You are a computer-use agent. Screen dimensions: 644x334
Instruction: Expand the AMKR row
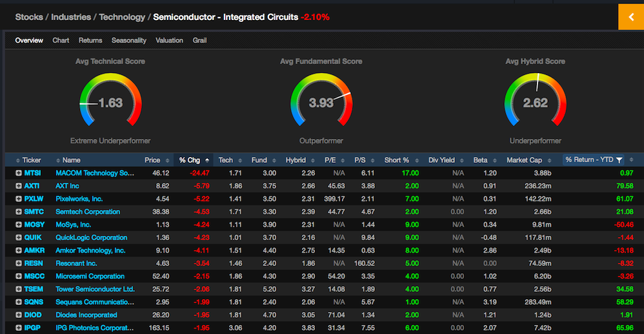click(19, 251)
